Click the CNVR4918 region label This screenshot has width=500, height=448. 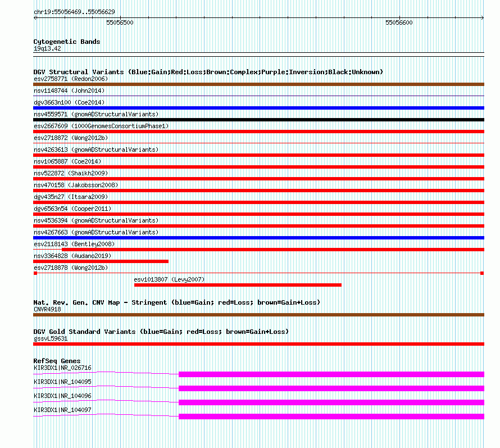coord(47,309)
